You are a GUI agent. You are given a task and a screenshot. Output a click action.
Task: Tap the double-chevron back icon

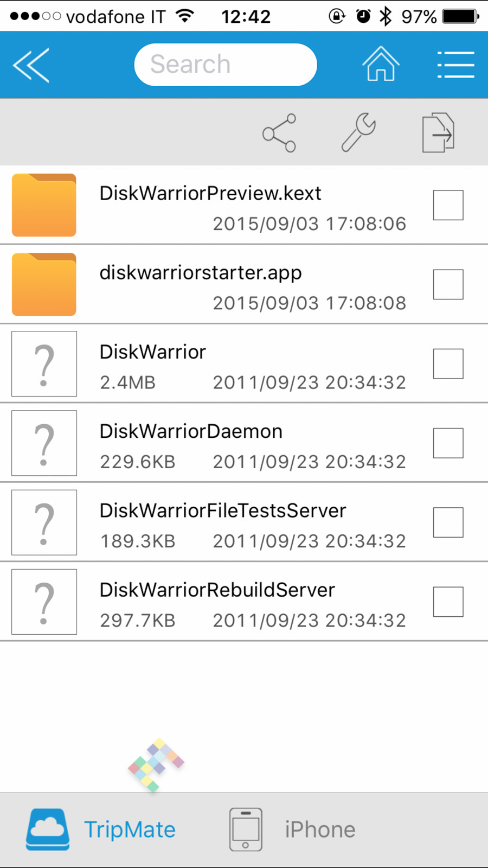(31, 65)
